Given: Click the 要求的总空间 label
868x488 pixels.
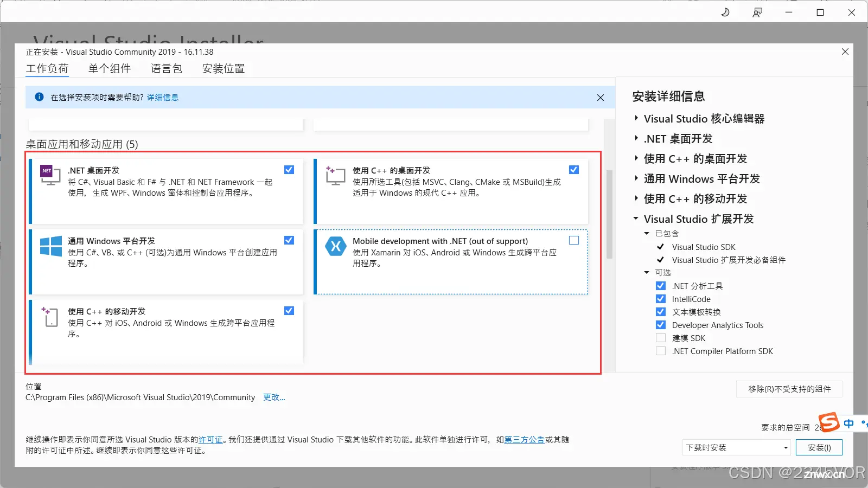Looking at the screenshot, I should click(x=785, y=428).
